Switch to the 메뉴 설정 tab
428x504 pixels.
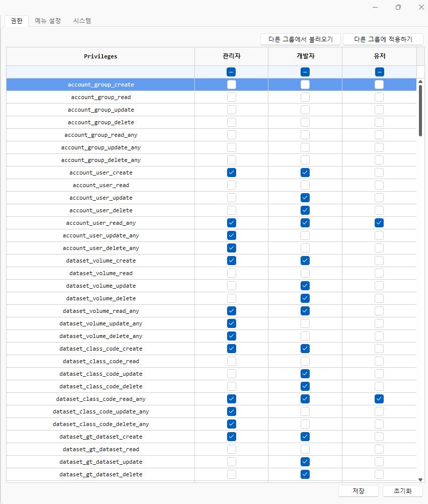(48, 21)
